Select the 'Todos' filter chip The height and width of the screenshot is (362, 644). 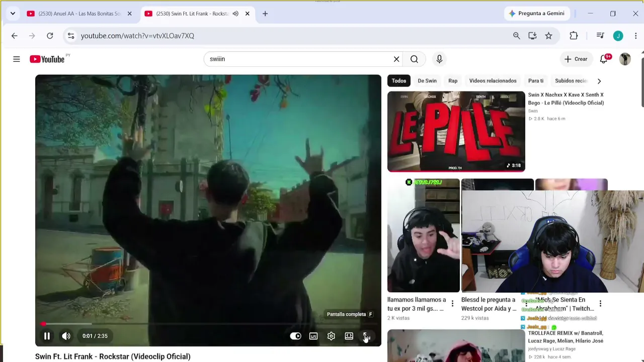point(399,81)
